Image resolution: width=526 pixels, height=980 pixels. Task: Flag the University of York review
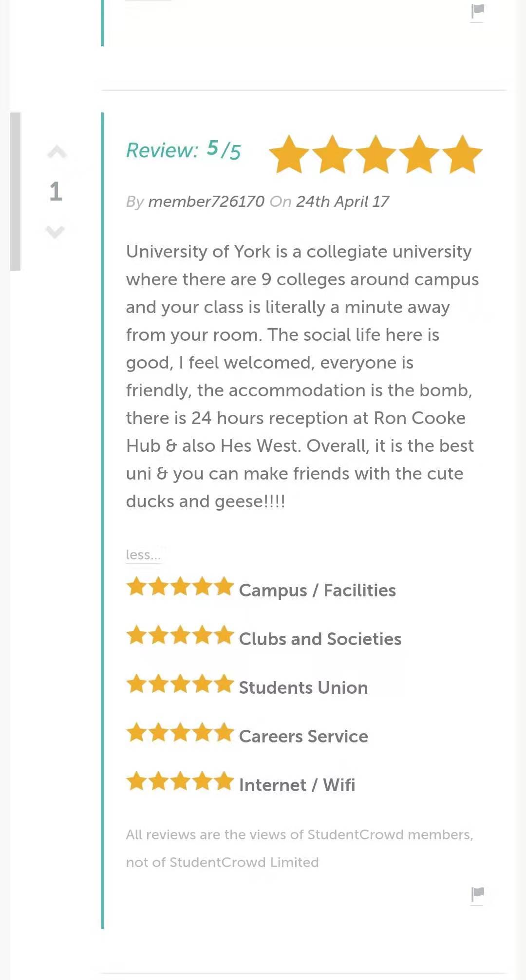coord(478,894)
